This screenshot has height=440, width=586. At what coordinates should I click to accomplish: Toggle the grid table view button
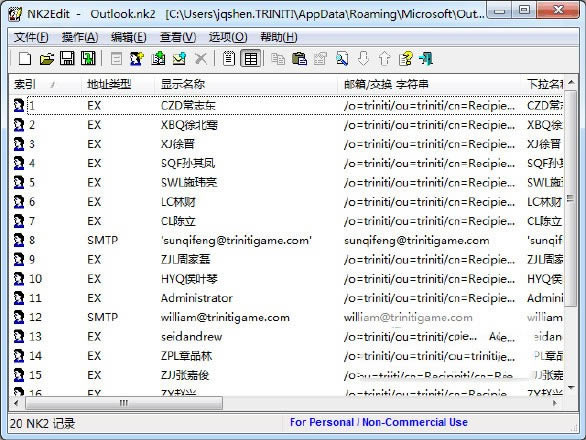[x=250, y=59]
